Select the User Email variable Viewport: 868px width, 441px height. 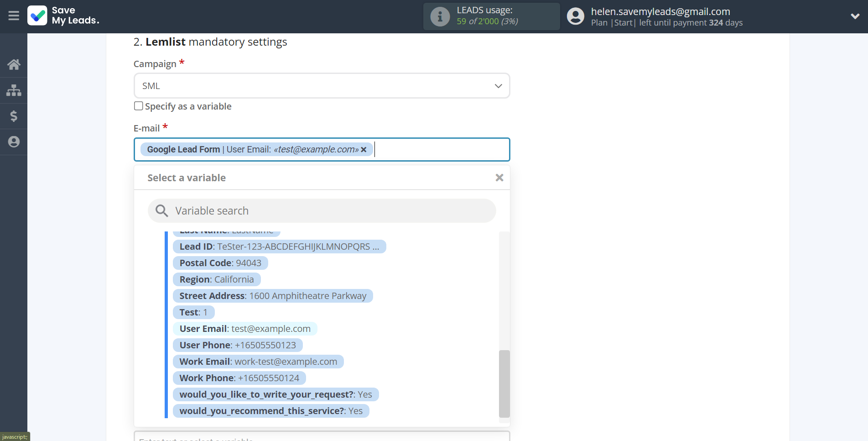pyautogui.click(x=245, y=329)
